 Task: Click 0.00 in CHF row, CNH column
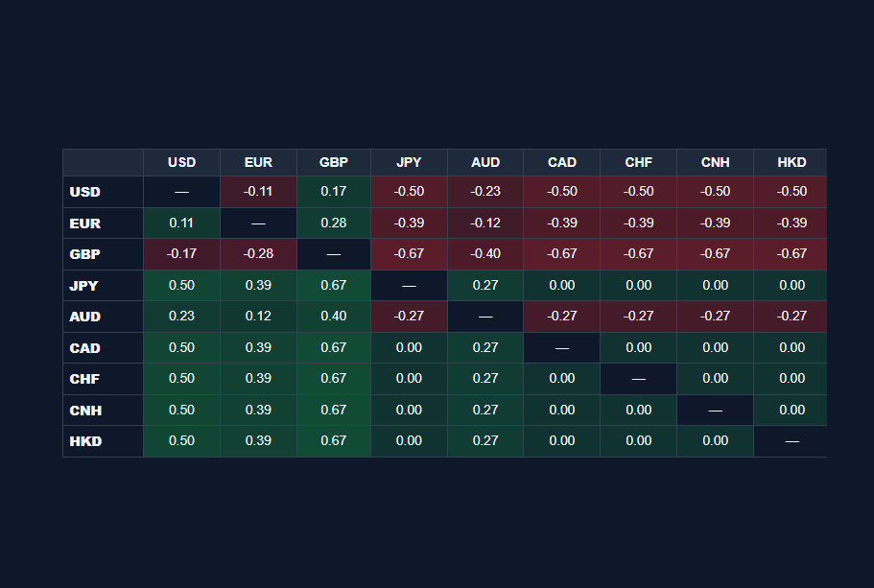tap(715, 379)
